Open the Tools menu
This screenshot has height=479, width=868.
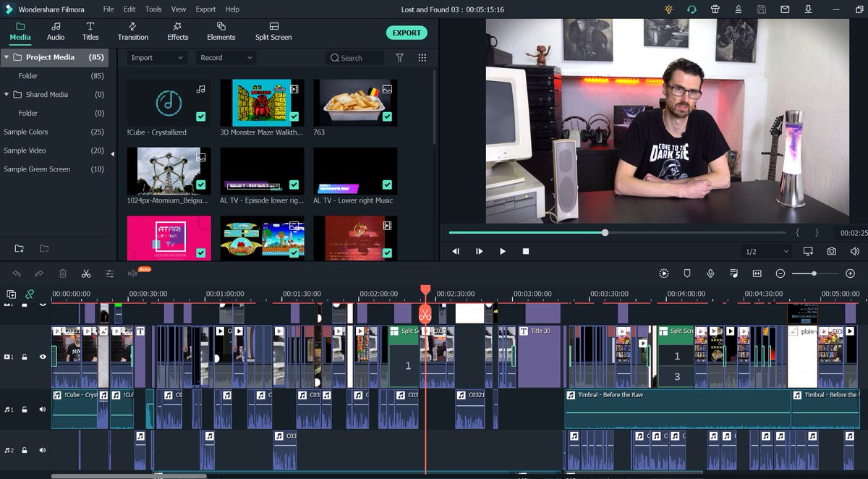(x=153, y=9)
